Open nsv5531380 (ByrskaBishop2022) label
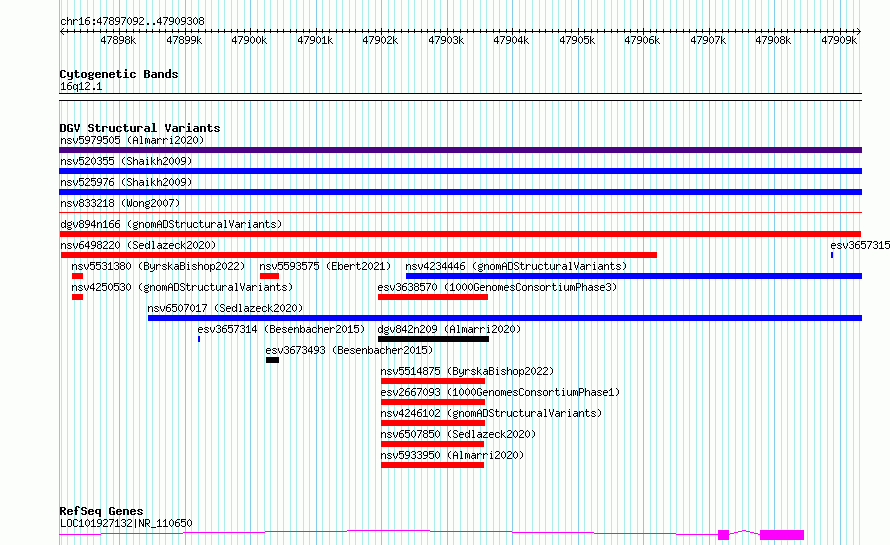The image size is (890, 545). 158,266
